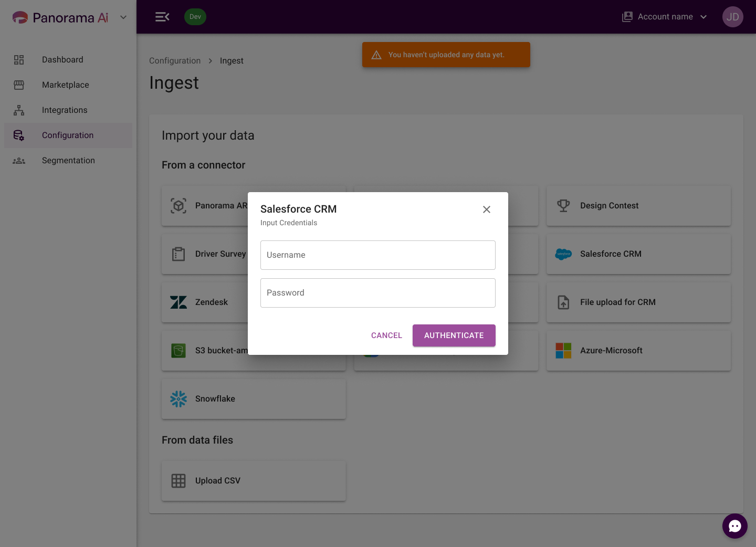Select the Salesforce CRM connector label

[611, 254]
